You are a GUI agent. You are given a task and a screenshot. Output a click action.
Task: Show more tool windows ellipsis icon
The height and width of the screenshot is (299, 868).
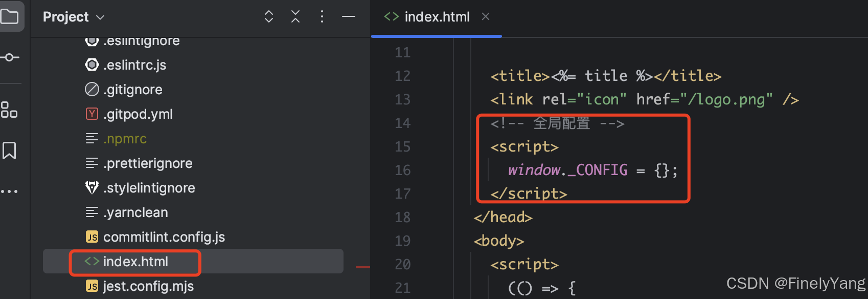pyautogui.click(x=9, y=191)
